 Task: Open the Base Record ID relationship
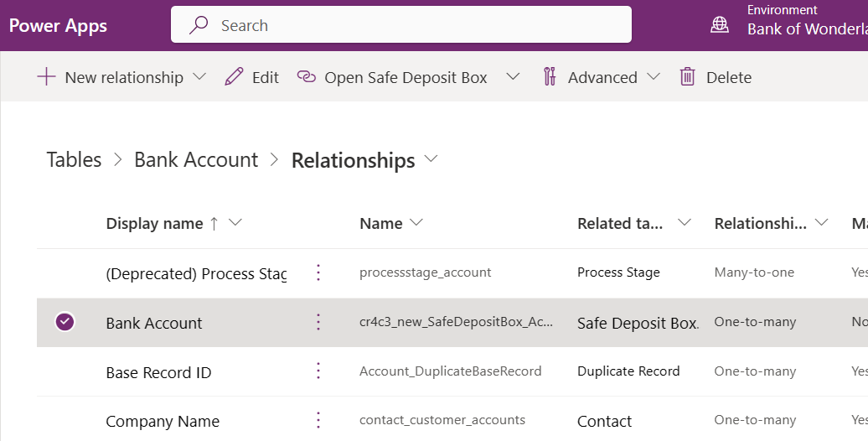click(x=158, y=372)
